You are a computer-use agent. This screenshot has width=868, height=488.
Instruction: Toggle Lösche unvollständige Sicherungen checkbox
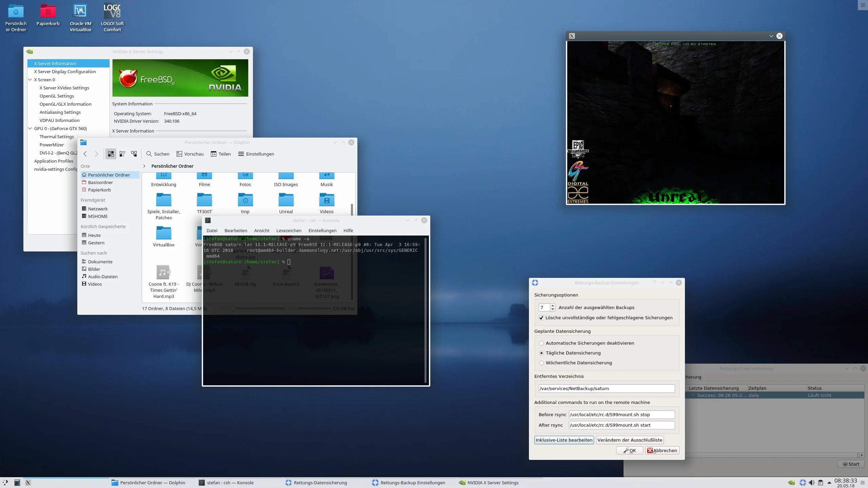(x=541, y=318)
